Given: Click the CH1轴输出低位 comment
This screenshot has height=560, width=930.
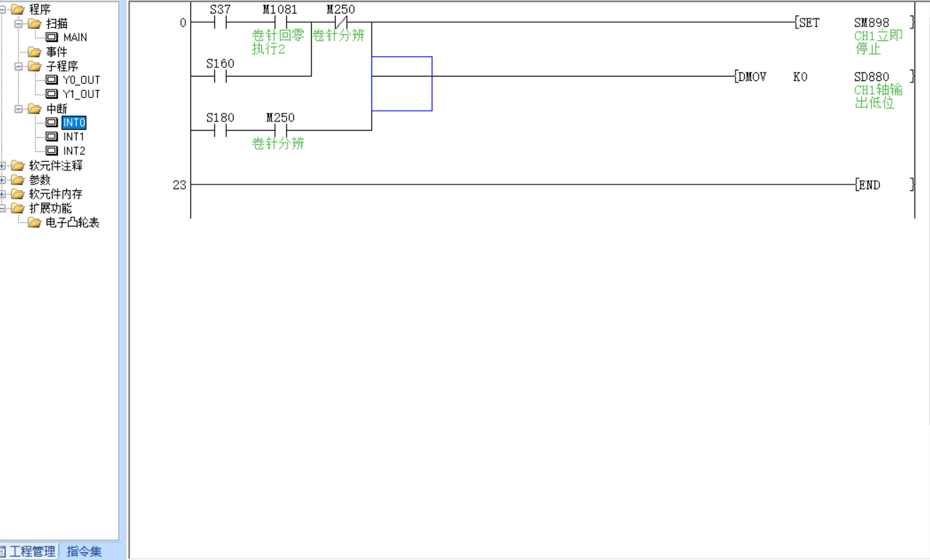Looking at the screenshot, I should click(879, 97).
